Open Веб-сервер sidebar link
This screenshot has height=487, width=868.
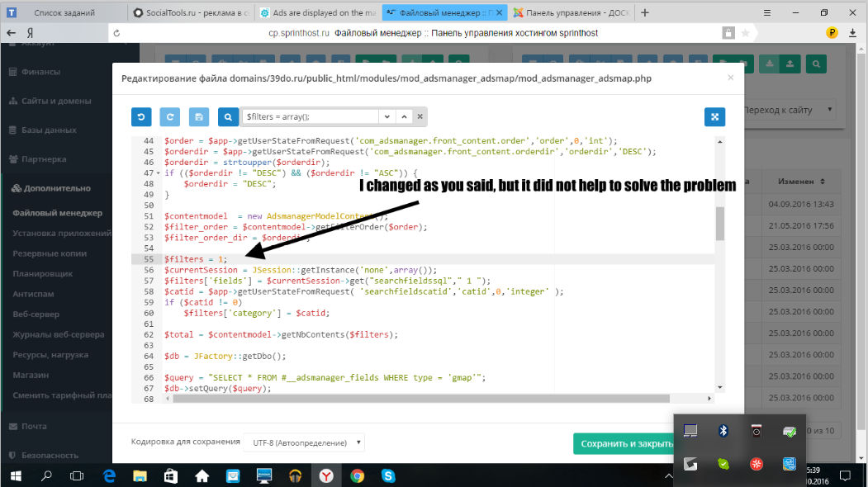coord(36,314)
